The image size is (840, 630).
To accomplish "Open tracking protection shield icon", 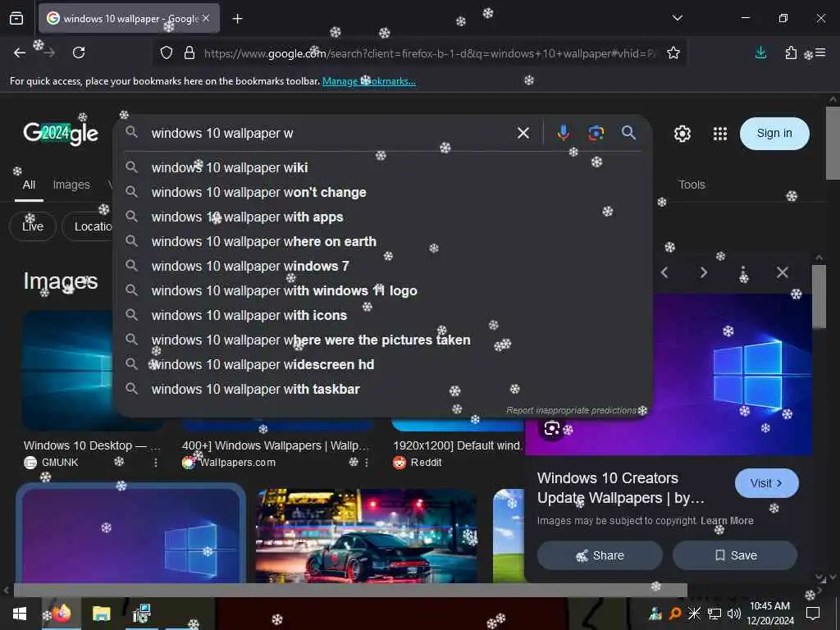I will [x=167, y=52].
